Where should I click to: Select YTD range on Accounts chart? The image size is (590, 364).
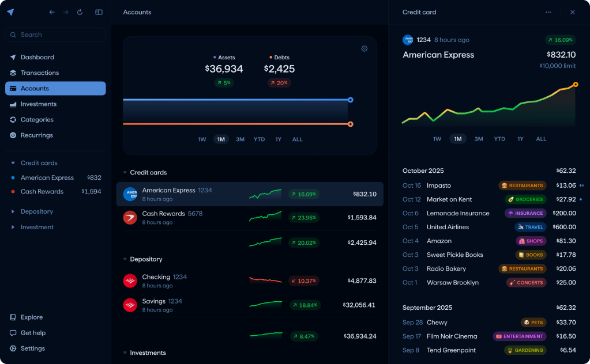tap(259, 139)
